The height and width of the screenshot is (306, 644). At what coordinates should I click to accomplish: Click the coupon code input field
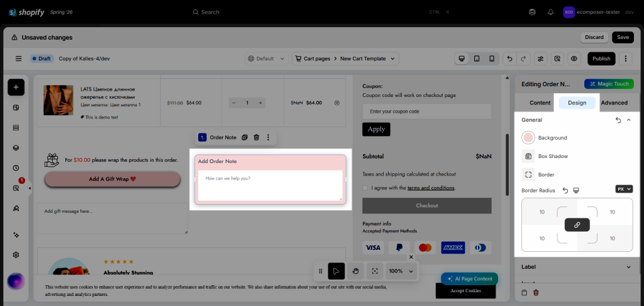point(427,111)
